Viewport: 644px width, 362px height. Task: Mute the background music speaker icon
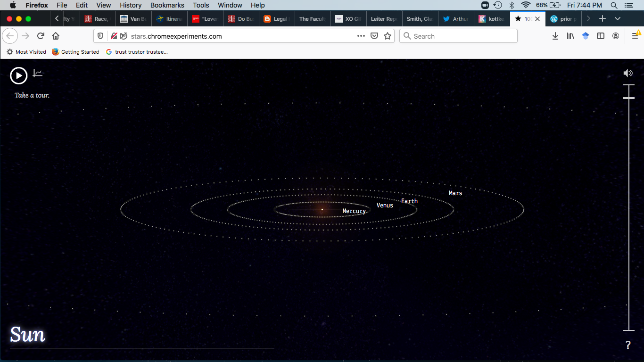(x=628, y=73)
